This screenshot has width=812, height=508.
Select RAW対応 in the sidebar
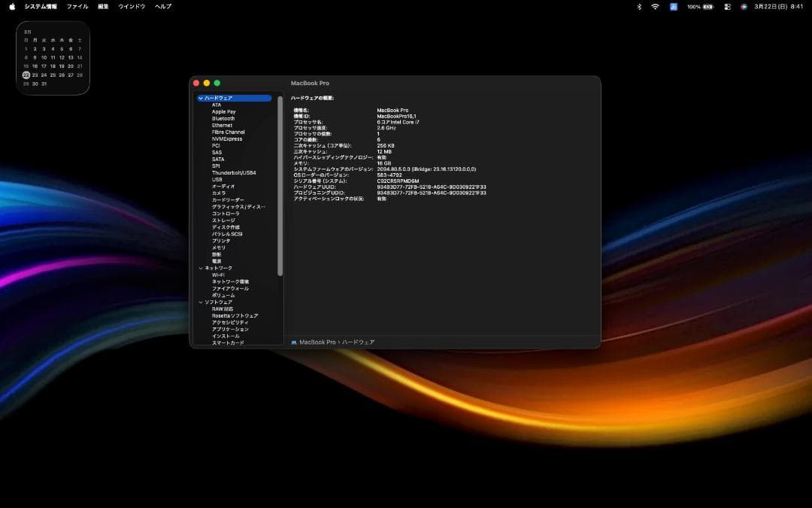click(223, 309)
